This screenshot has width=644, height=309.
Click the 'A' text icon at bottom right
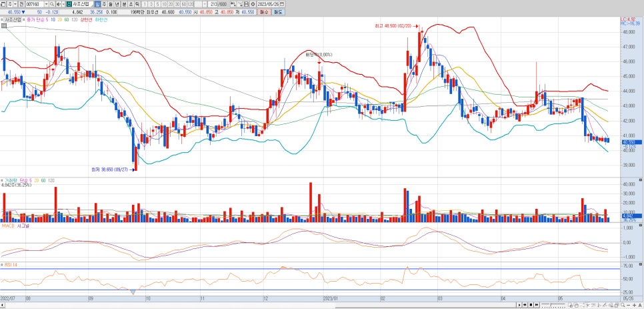click(640, 305)
